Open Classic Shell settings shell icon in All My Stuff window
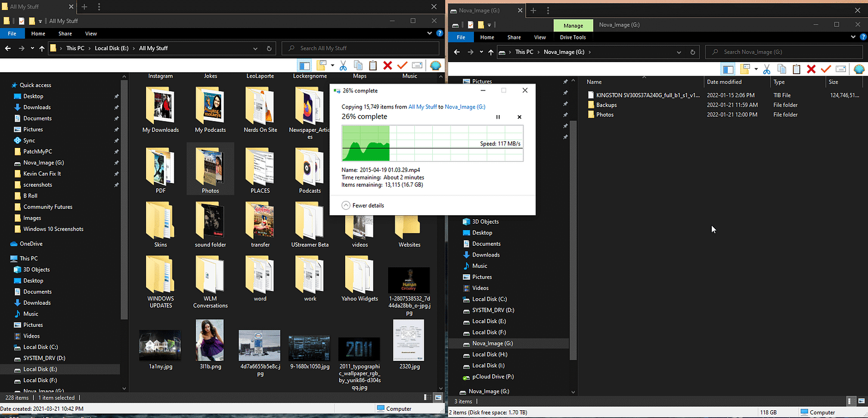Image resolution: width=868 pixels, height=418 pixels. (x=435, y=66)
